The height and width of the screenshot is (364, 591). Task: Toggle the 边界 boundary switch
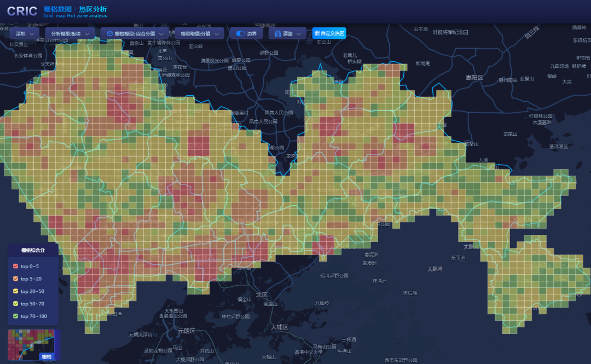[x=240, y=33]
